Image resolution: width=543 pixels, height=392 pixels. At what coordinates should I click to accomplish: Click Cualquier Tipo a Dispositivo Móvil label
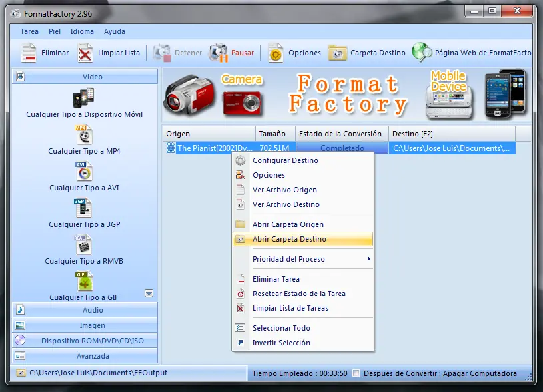pos(84,114)
